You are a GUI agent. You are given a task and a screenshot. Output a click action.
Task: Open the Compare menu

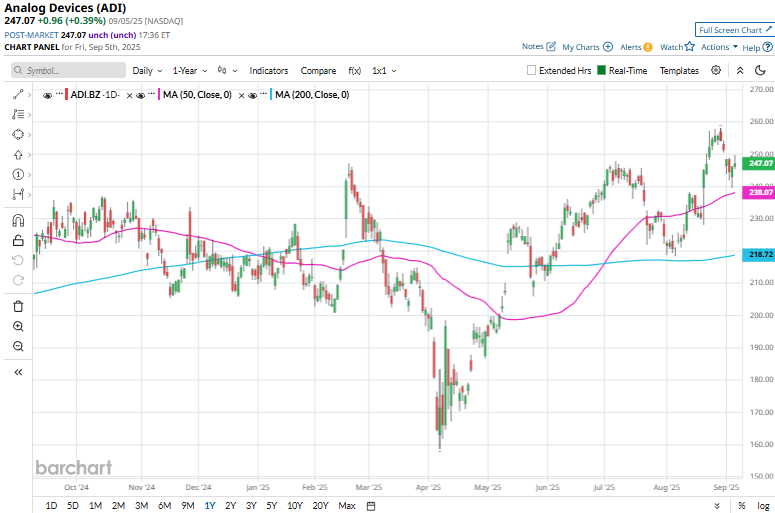[318, 71]
